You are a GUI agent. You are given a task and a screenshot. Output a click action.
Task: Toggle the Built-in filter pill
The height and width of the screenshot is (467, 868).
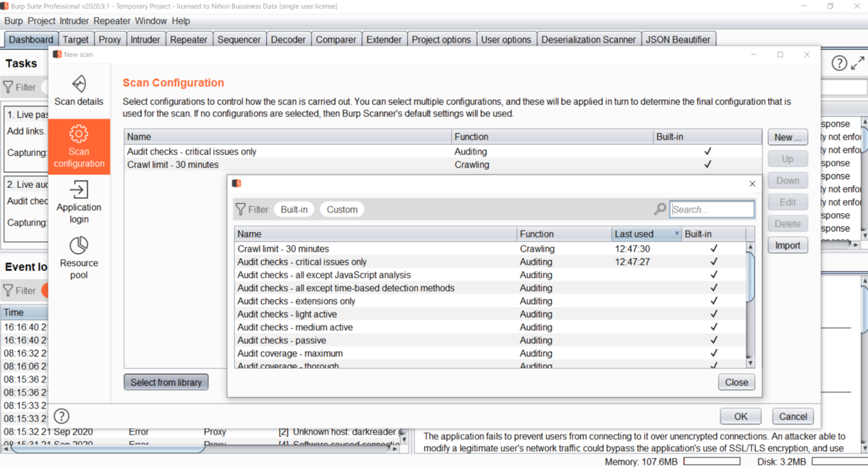294,210
